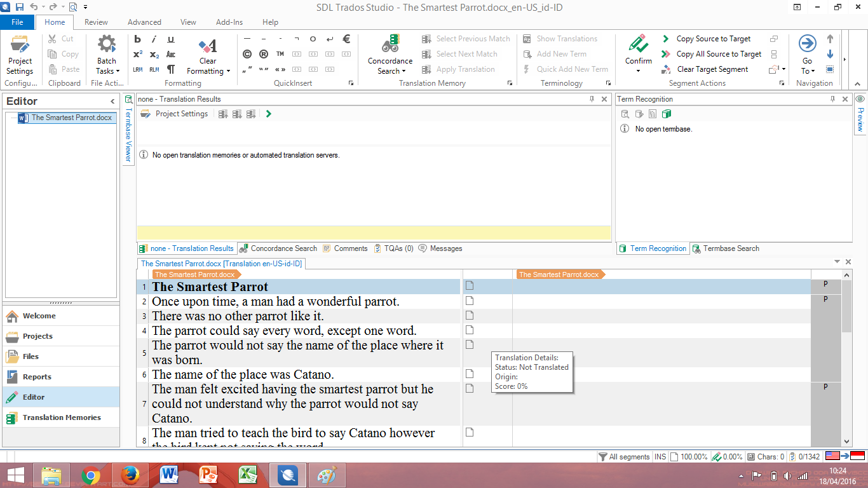Switch to the Review ribbon tab

click(96, 22)
